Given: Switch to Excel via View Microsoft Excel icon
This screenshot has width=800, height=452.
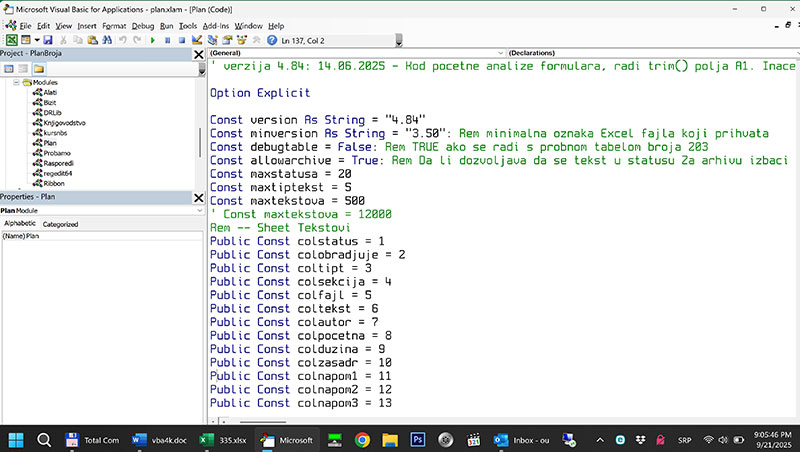Looking at the screenshot, I should pos(11,40).
